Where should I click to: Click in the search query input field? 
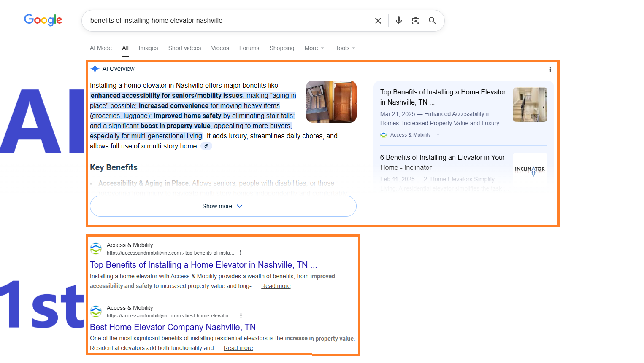pyautogui.click(x=228, y=21)
